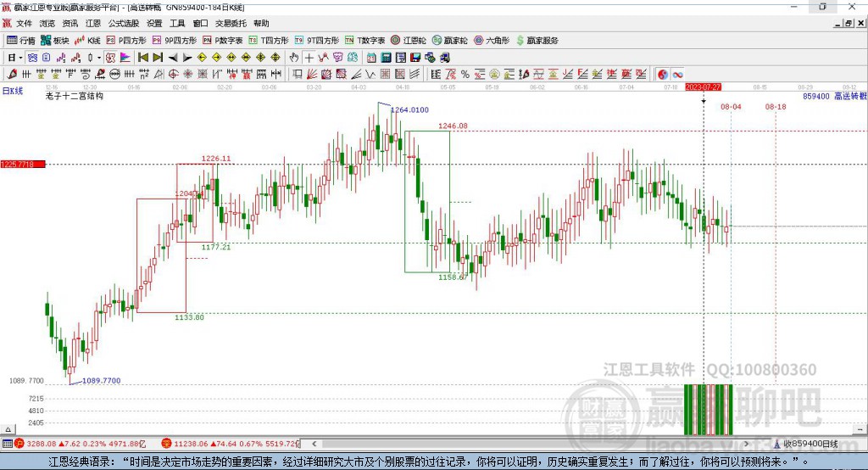The width and height of the screenshot is (868, 470).
Task: Click the 859400 code label
Action: pyautogui.click(x=816, y=97)
